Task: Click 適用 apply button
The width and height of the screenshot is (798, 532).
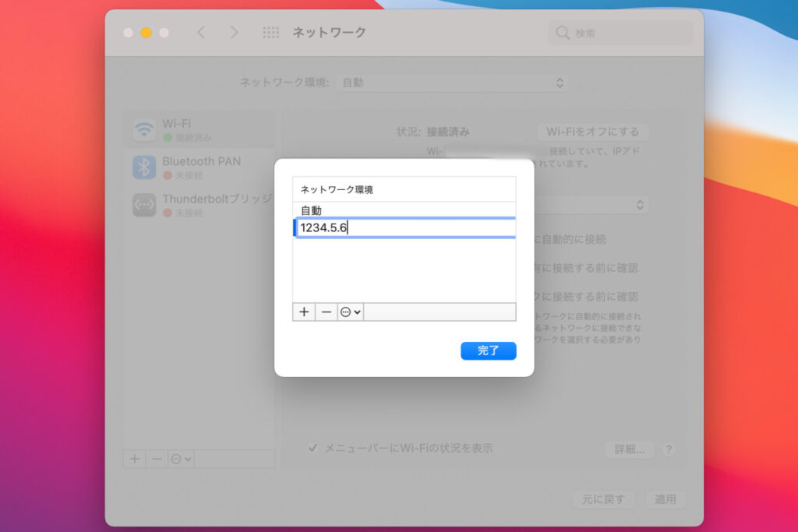Action: [666, 499]
